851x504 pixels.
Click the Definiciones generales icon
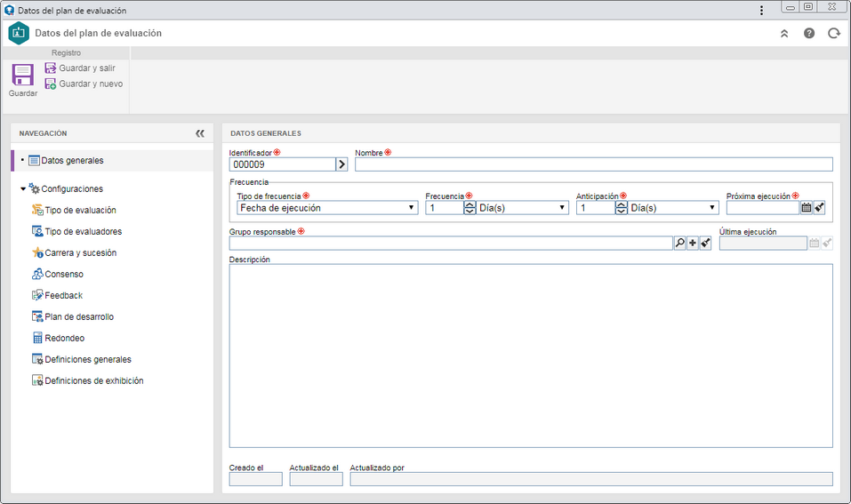click(37, 359)
